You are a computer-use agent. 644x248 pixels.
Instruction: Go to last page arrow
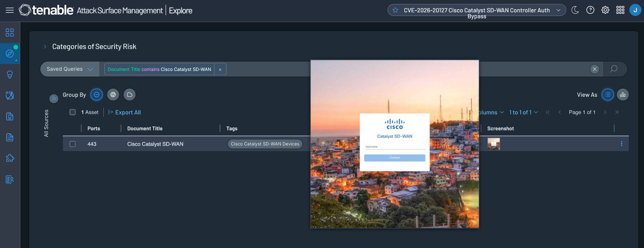617,112
